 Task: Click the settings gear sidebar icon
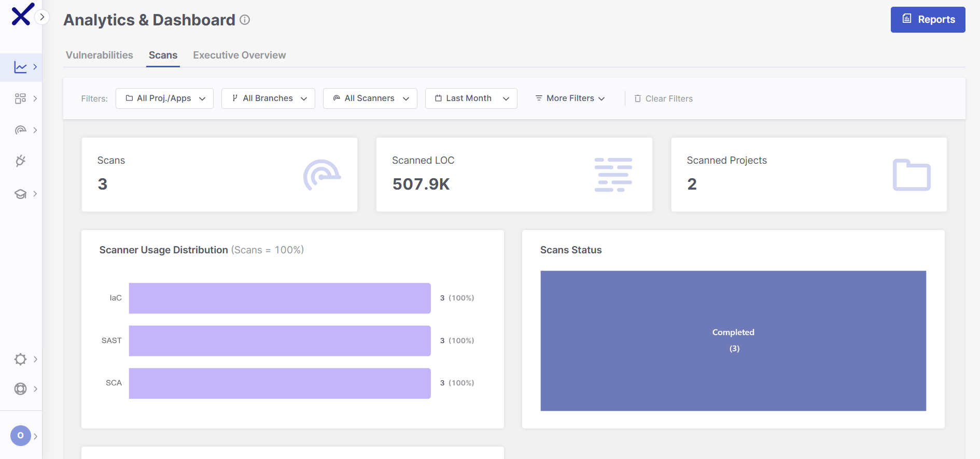[20, 359]
